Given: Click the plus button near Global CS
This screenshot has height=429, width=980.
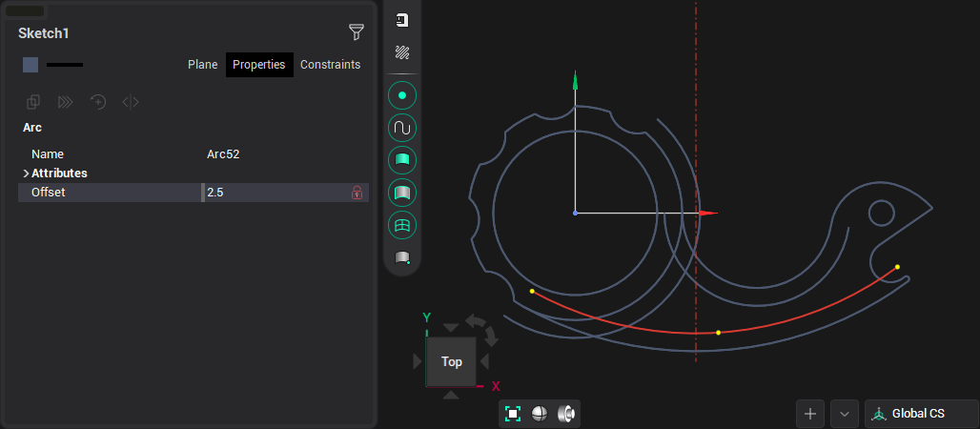Looking at the screenshot, I should (x=809, y=414).
